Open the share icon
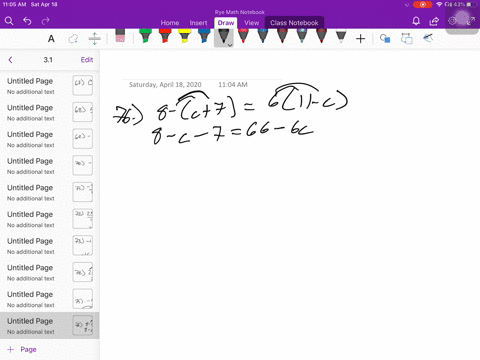 [434, 21]
